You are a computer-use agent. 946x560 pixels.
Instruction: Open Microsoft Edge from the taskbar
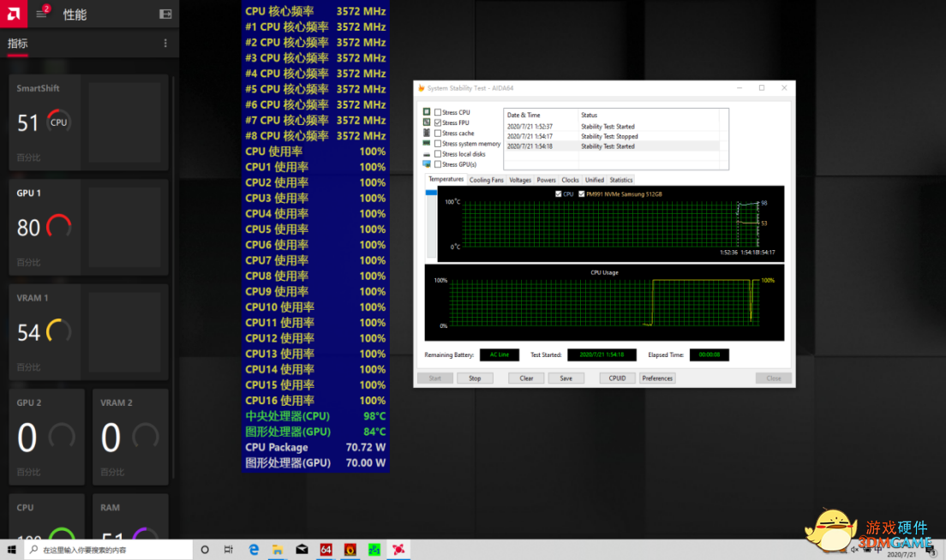point(254,550)
